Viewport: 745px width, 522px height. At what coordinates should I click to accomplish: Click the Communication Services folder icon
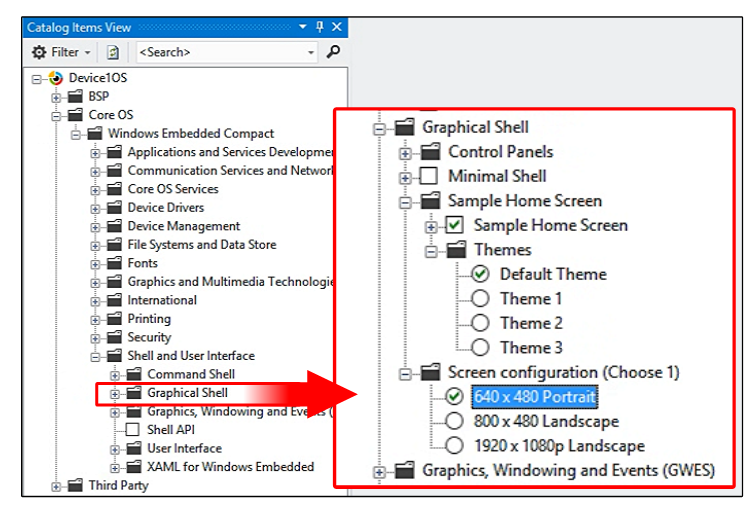[114, 171]
